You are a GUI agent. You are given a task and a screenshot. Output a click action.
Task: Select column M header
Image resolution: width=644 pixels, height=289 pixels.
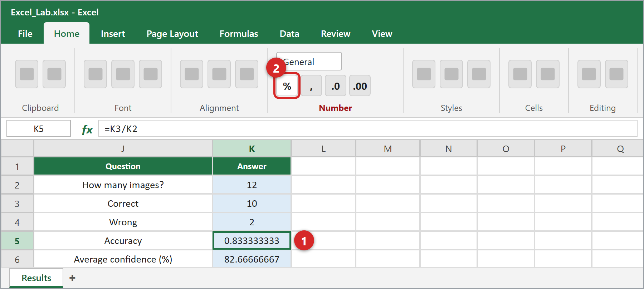pos(388,148)
